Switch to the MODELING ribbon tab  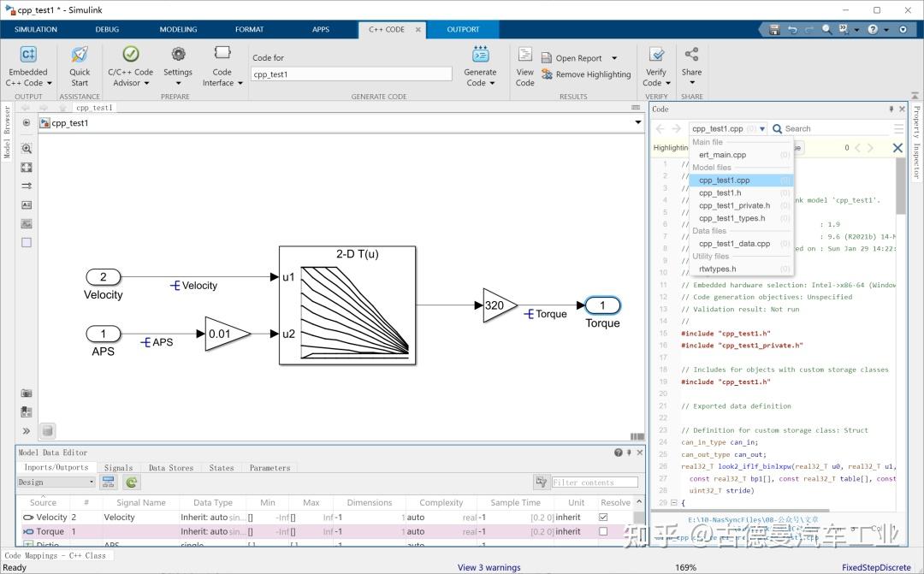(x=178, y=29)
